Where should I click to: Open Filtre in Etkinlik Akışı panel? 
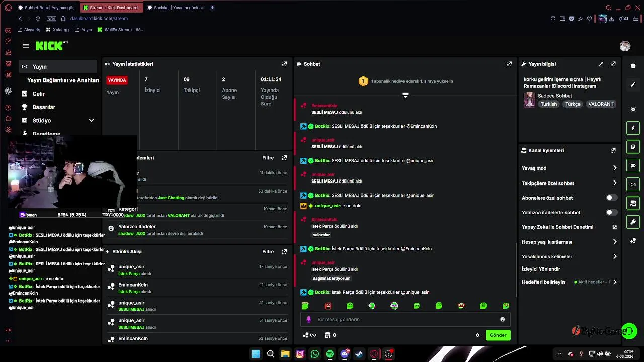[x=268, y=251]
